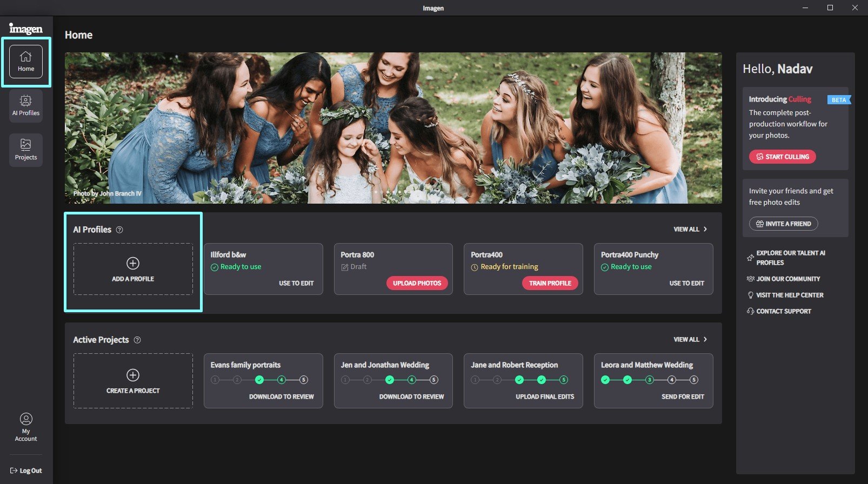Go to Projects in the sidebar
The height and width of the screenshot is (484, 868).
click(x=26, y=150)
